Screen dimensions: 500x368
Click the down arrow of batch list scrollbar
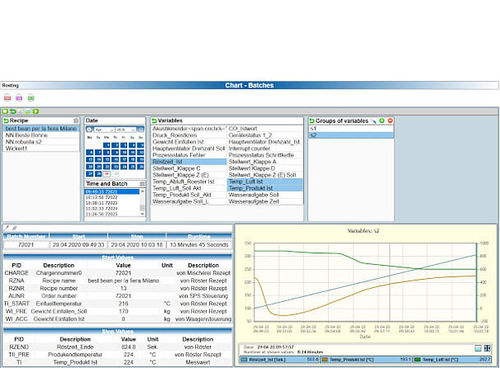[x=142, y=214]
